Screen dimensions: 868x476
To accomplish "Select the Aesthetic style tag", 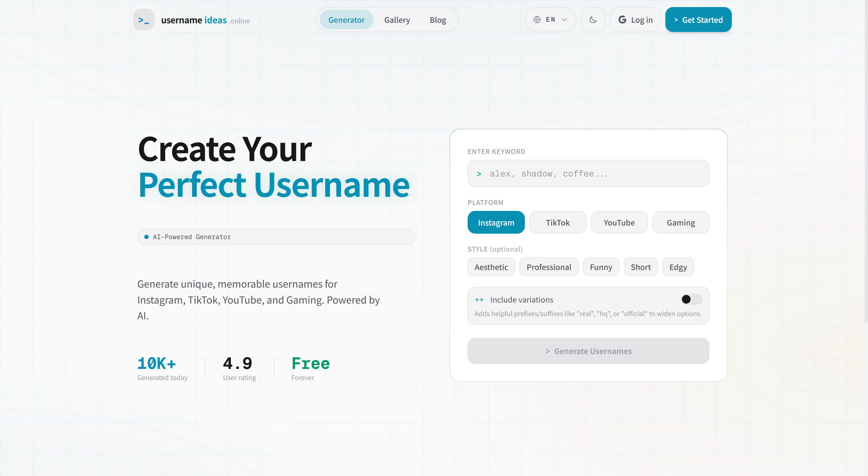I will pos(491,267).
